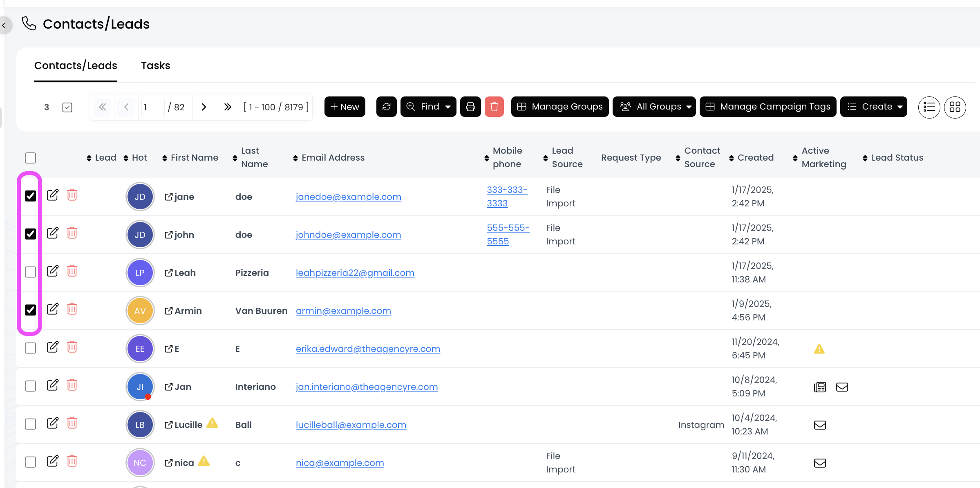The height and width of the screenshot is (488, 980).
Task: Click envelope icon in Lucille's row
Action: 820,425
